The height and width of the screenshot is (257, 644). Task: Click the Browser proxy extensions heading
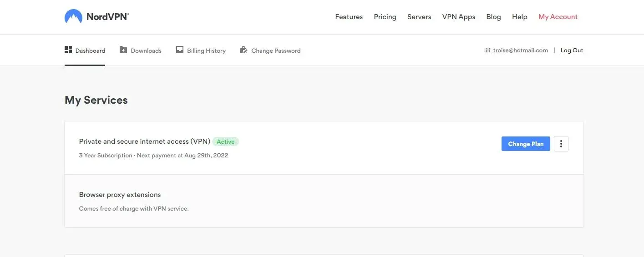pyautogui.click(x=120, y=195)
